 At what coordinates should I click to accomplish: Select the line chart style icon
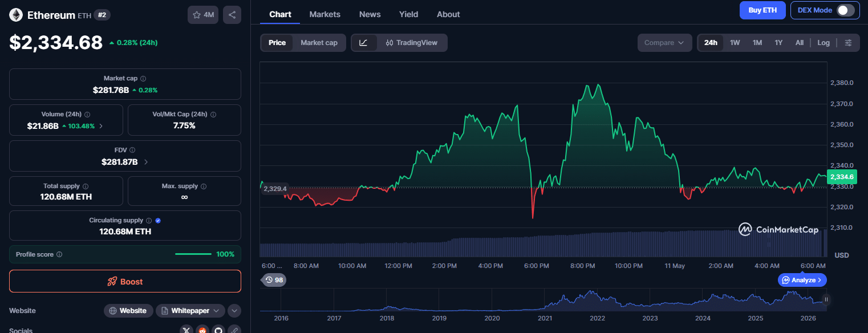click(364, 43)
